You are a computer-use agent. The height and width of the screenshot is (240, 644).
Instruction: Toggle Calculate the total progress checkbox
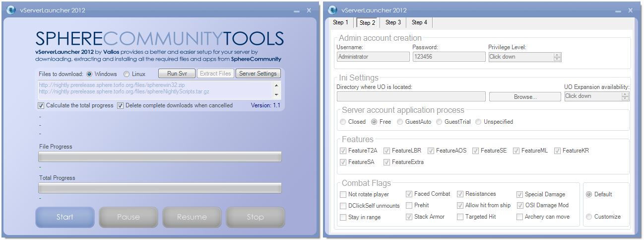tap(41, 105)
